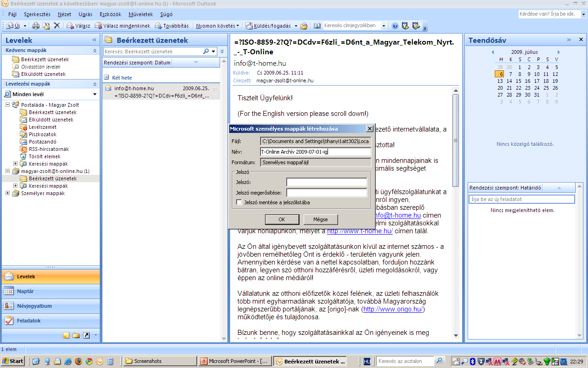This screenshot has height=368, width=588.
Task: Click the Keresés: Beérkezett üzenetek search field
Action: tap(153, 52)
